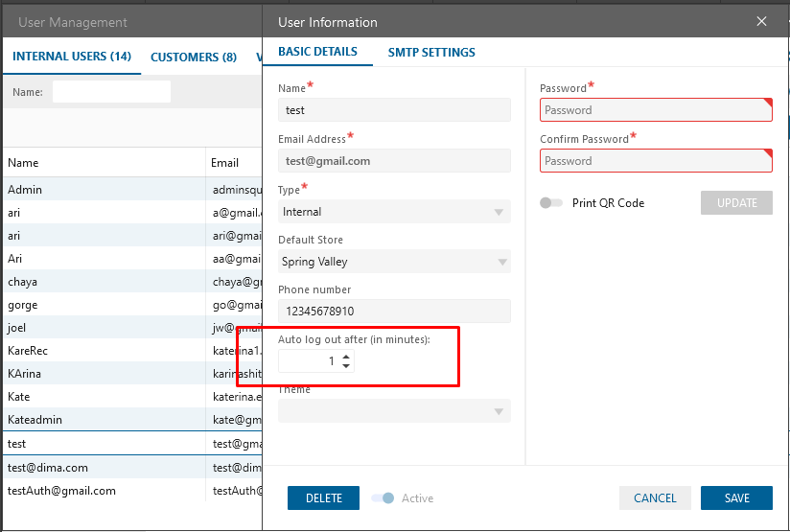Viewport: 790px width, 532px height.
Task: Click the Password input field
Action: pyautogui.click(x=656, y=110)
